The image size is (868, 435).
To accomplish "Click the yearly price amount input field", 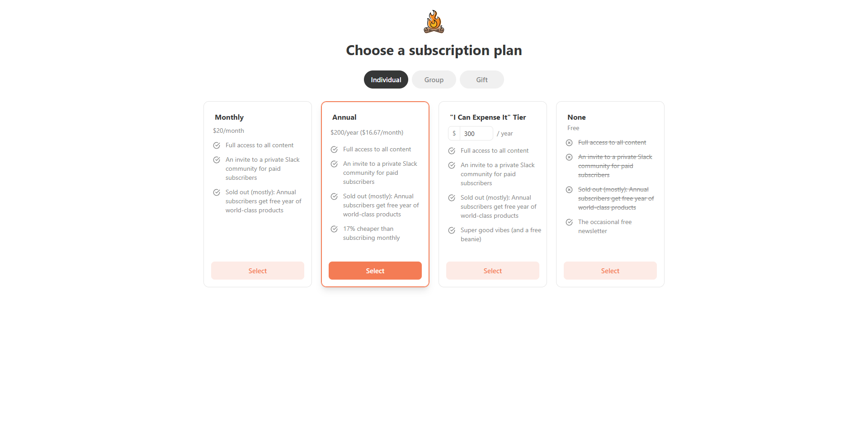I will click(476, 134).
